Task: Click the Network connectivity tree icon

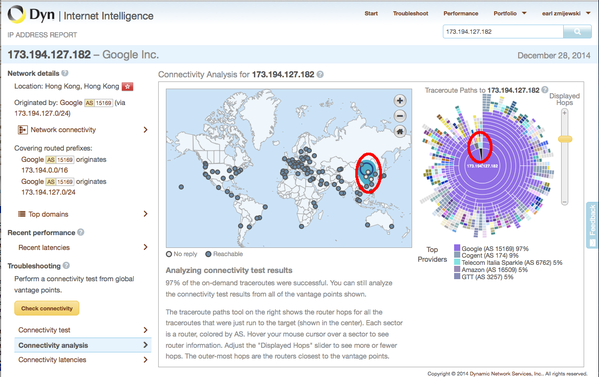Action: [x=23, y=130]
